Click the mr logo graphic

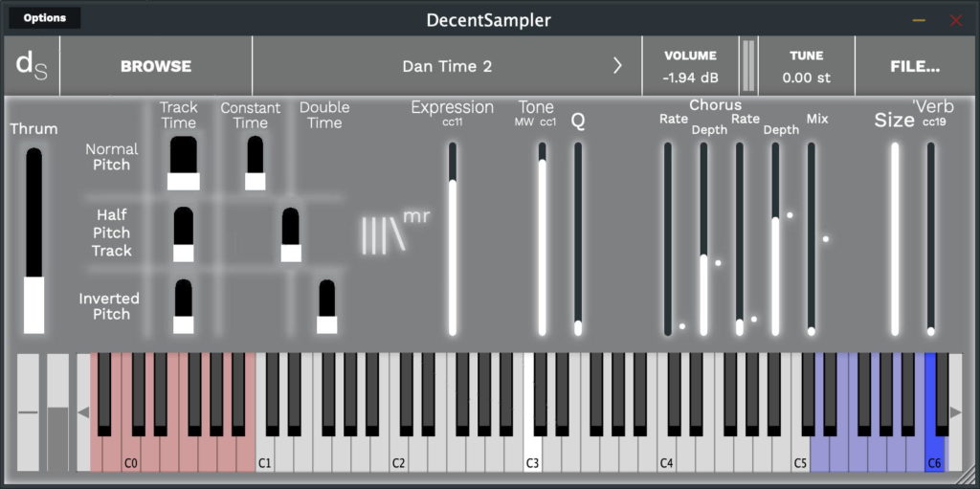coord(395,233)
